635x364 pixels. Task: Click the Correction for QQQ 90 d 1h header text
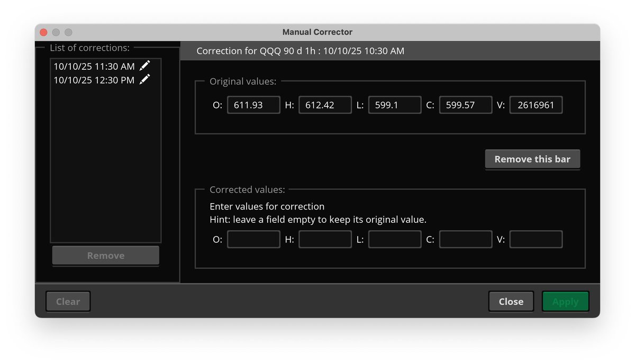[300, 51]
